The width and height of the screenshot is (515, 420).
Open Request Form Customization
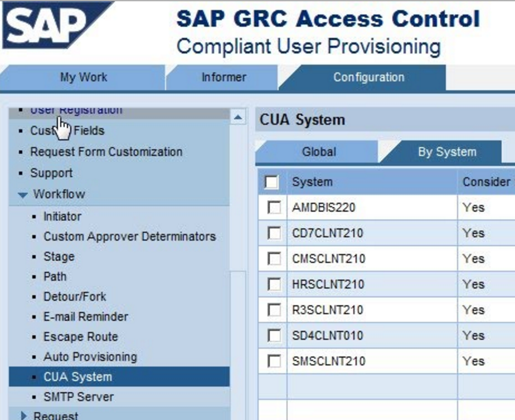pyautogui.click(x=106, y=152)
